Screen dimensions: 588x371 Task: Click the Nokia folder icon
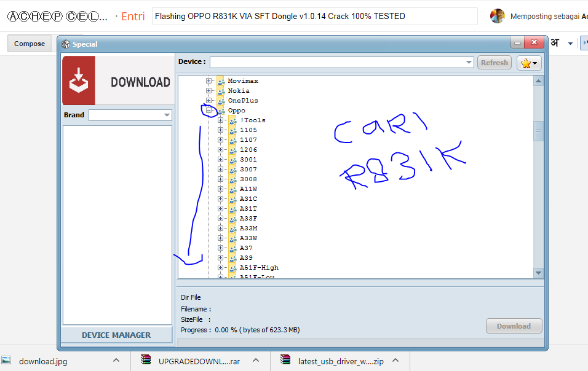pos(221,90)
